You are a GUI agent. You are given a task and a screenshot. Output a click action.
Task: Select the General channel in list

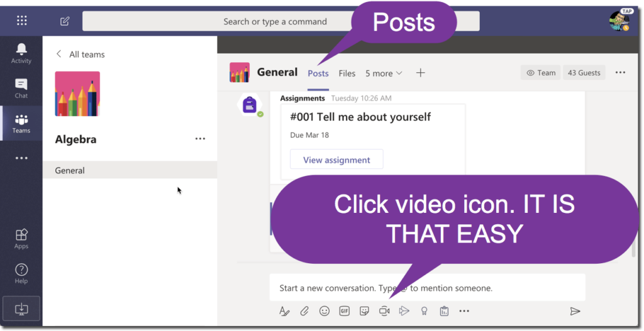130,170
